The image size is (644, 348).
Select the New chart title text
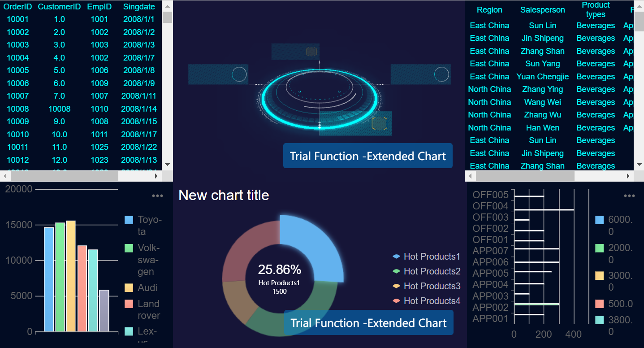click(x=223, y=195)
